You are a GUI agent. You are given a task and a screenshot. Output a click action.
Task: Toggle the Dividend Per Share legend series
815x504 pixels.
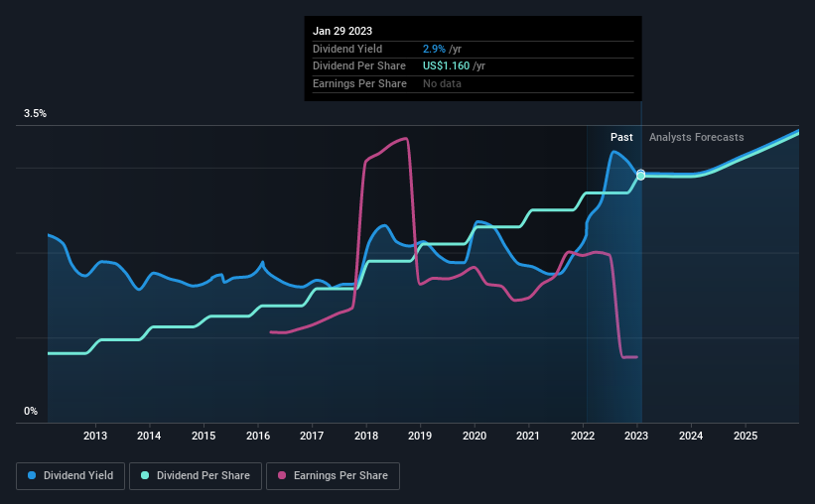pyautogui.click(x=196, y=476)
